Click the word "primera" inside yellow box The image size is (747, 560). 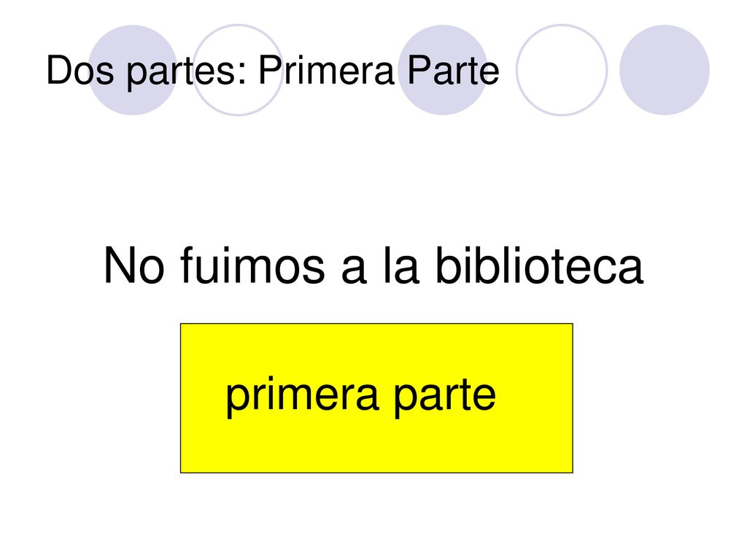click(x=302, y=396)
